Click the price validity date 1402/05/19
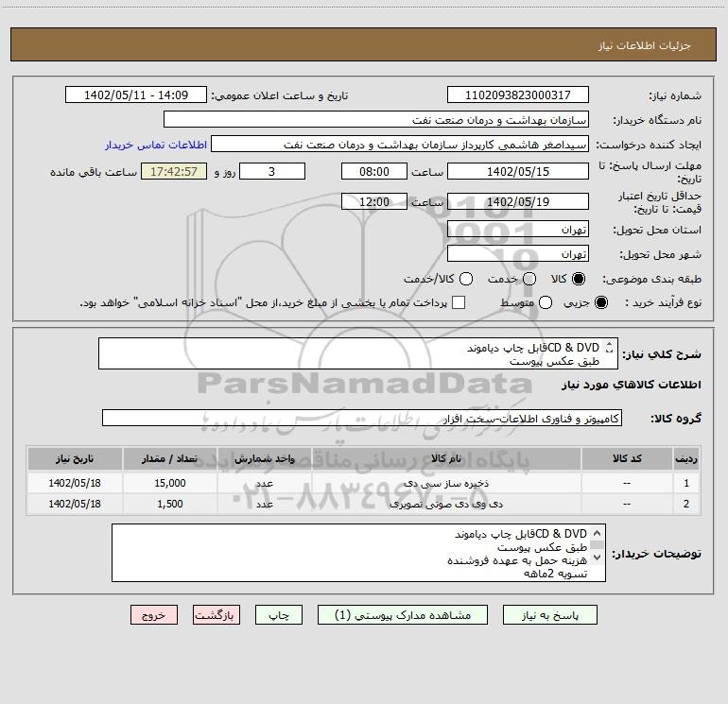Screen dimensions: 728x704 [x=518, y=201]
